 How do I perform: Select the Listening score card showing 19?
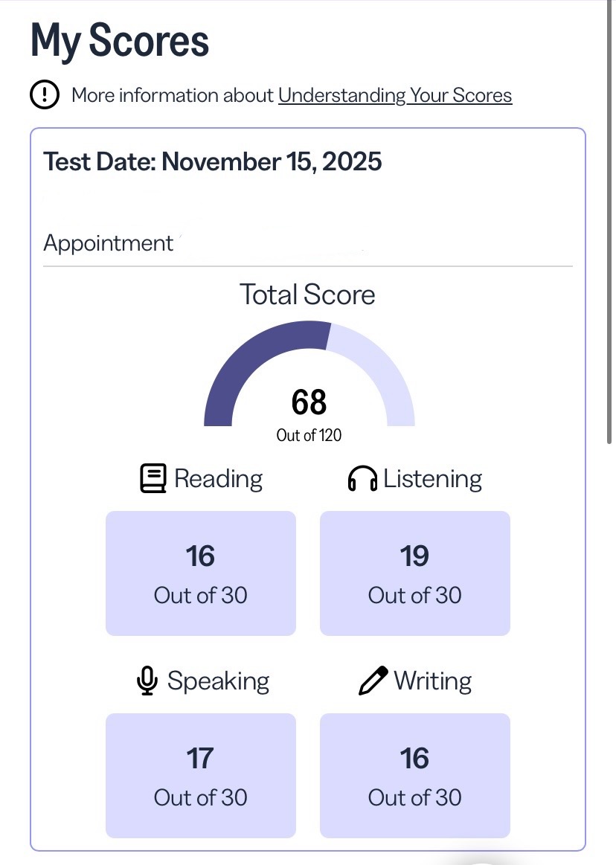(x=415, y=573)
